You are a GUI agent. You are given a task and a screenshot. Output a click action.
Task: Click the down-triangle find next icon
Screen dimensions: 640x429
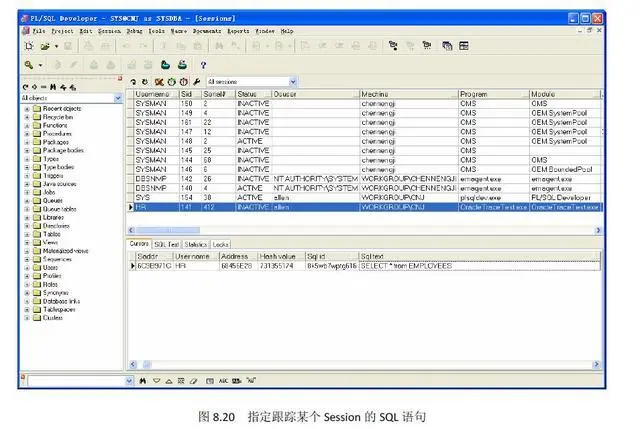coord(156,381)
